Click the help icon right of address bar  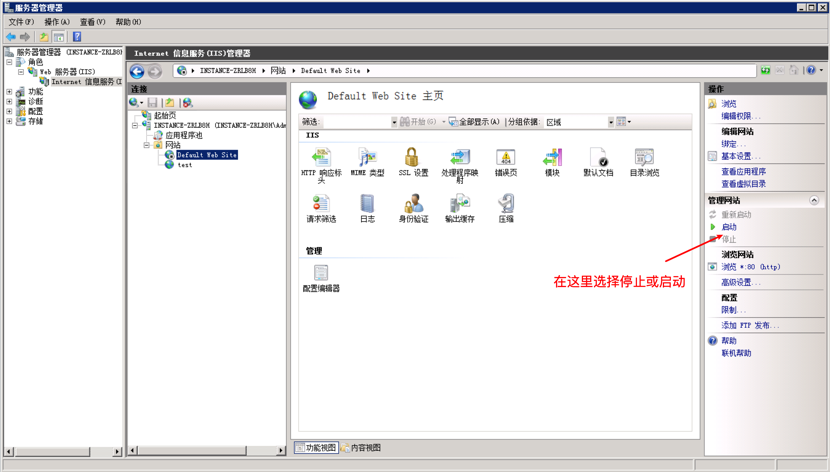click(x=811, y=70)
